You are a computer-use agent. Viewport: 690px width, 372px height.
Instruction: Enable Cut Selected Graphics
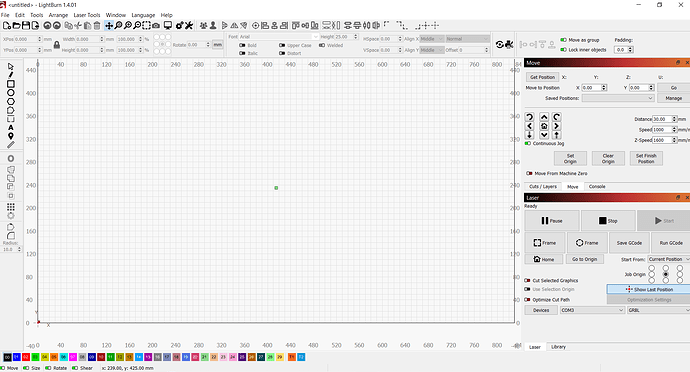pos(527,280)
